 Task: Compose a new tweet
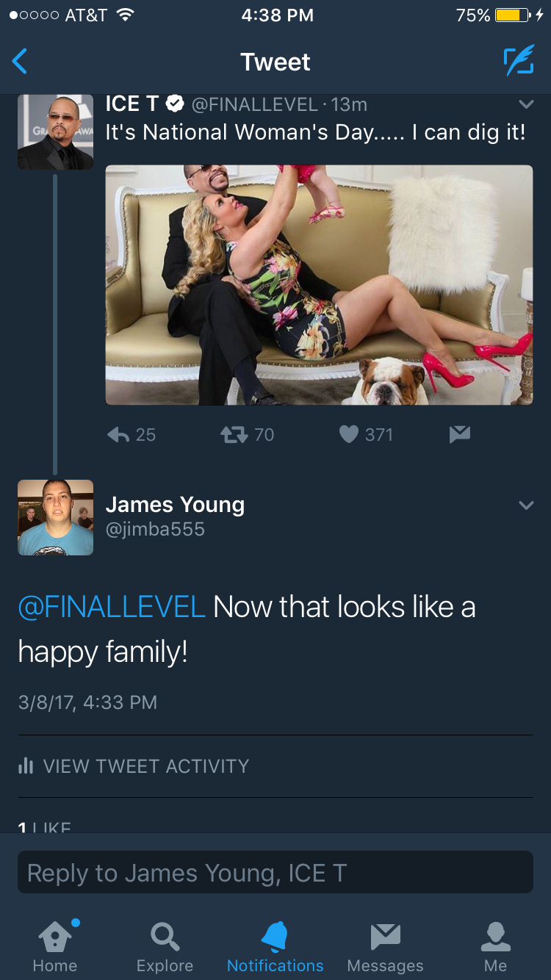point(519,62)
